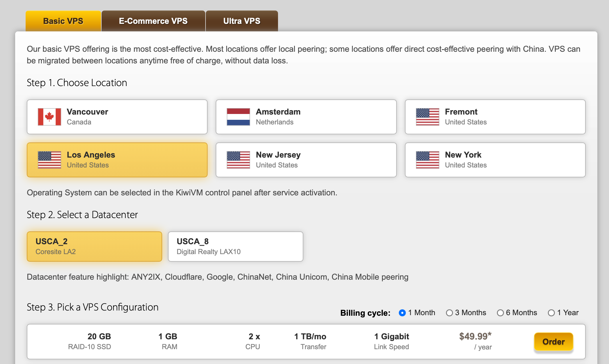Choose the USCA_8 Digital Realty LAX10 datacenter
The height and width of the screenshot is (364, 609).
pyautogui.click(x=235, y=247)
